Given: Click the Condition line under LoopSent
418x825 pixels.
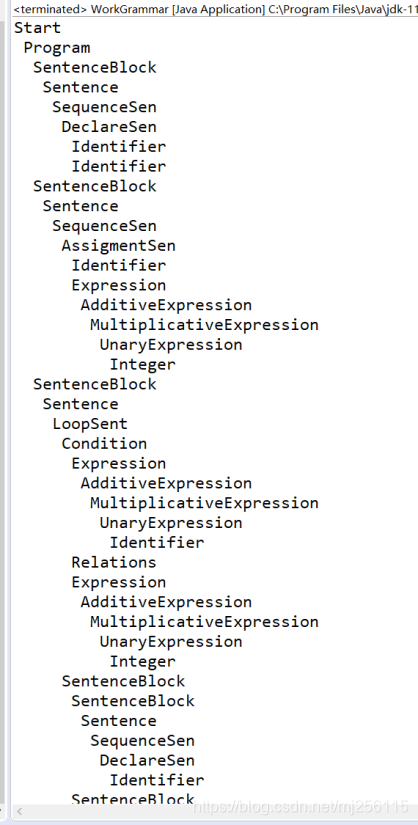Looking at the screenshot, I should pos(104,444).
